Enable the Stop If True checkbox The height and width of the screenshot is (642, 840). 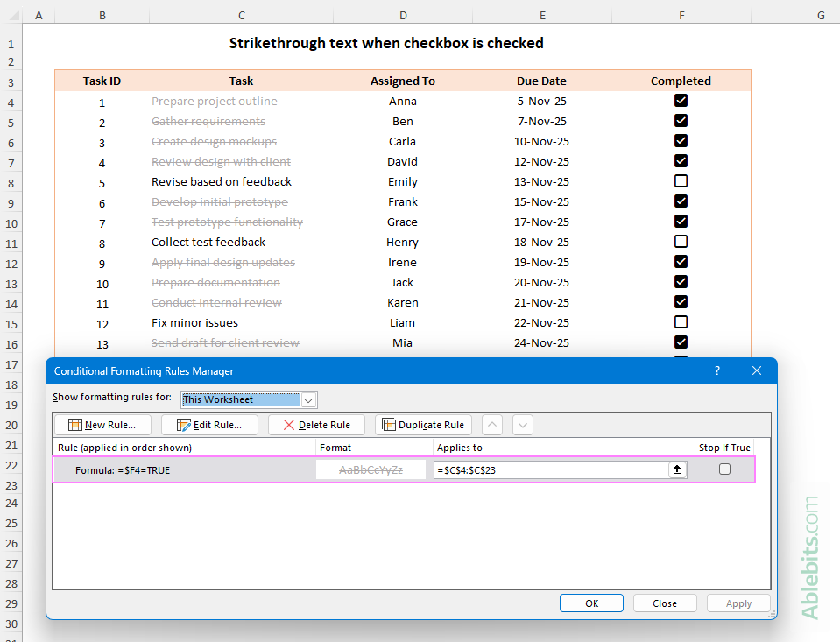coord(724,469)
